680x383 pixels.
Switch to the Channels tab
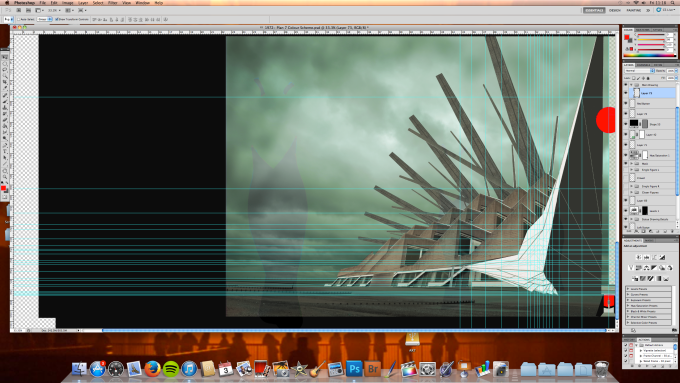(x=644, y=65)
